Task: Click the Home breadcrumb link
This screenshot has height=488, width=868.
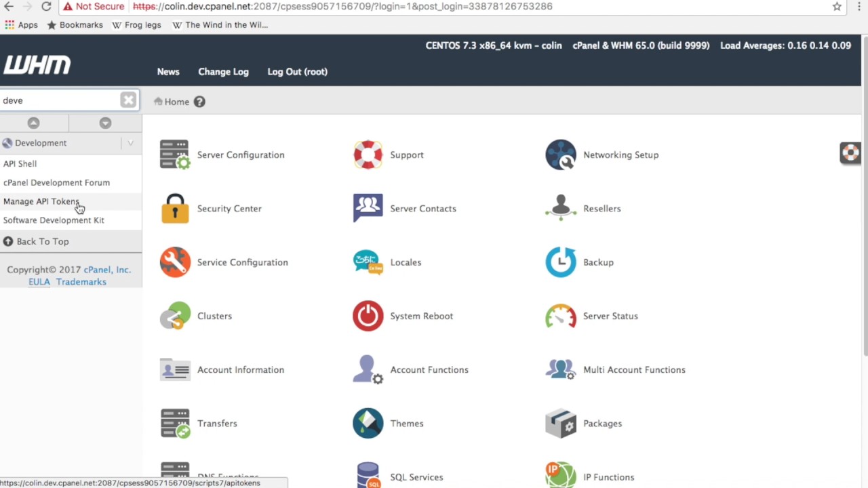Action: [x=176, y=102]
